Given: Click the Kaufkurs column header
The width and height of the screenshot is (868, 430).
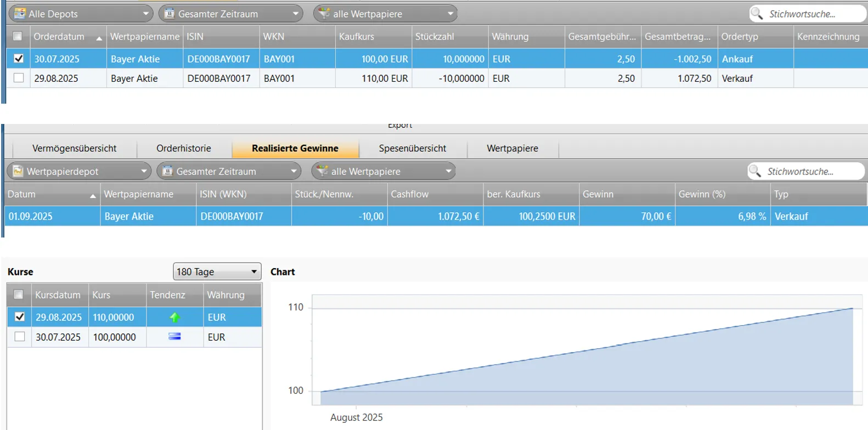Looking at the screenshot, I should click(x=357, y=37).
